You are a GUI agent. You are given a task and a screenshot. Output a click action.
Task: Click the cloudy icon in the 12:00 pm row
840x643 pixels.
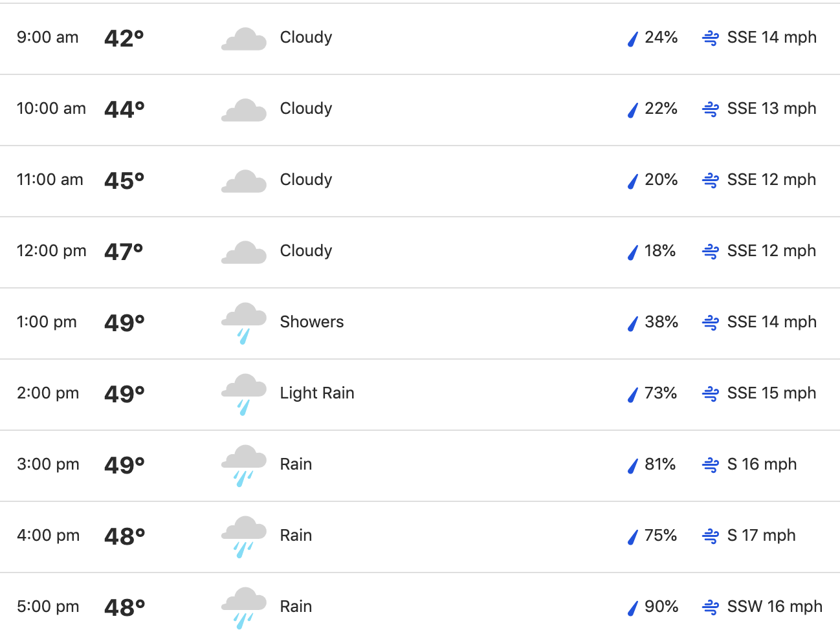pos(243,253)
